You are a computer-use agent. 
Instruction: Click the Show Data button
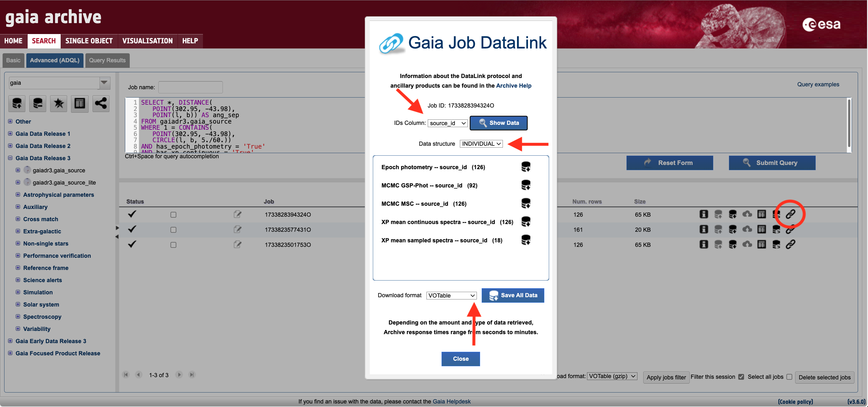click(498, 123)
